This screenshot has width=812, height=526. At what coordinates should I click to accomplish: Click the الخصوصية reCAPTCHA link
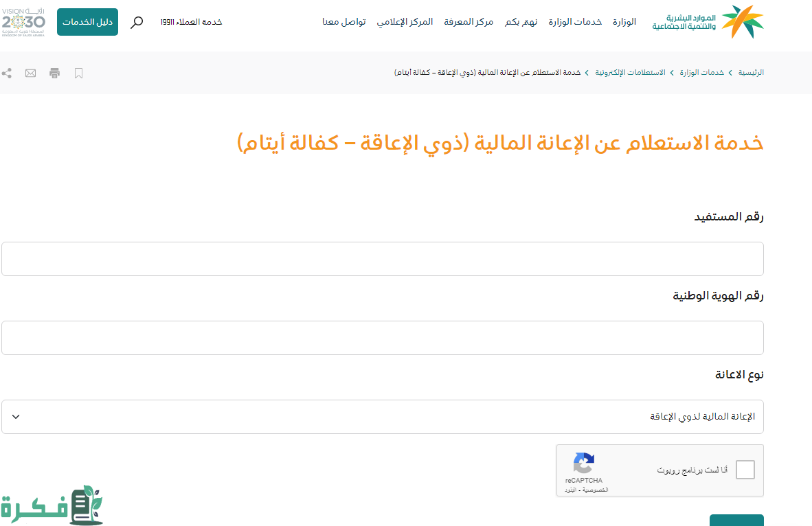[596, 490]
